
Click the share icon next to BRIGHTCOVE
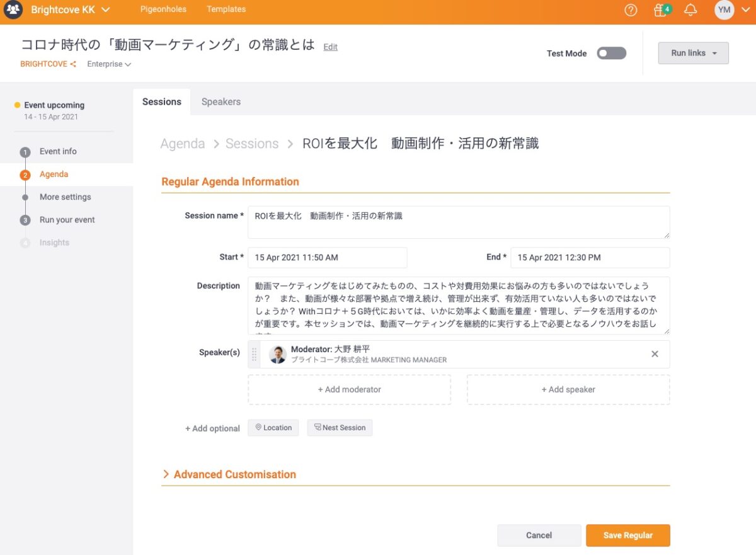73,64
